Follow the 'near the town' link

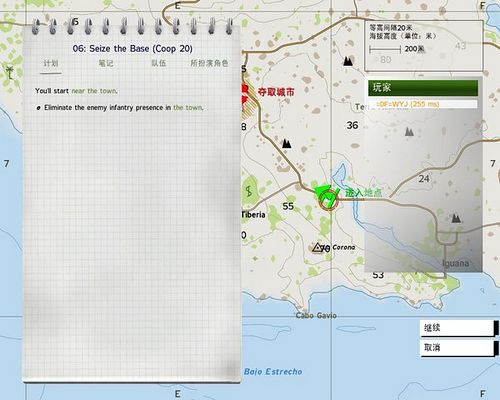click(94, 91)
